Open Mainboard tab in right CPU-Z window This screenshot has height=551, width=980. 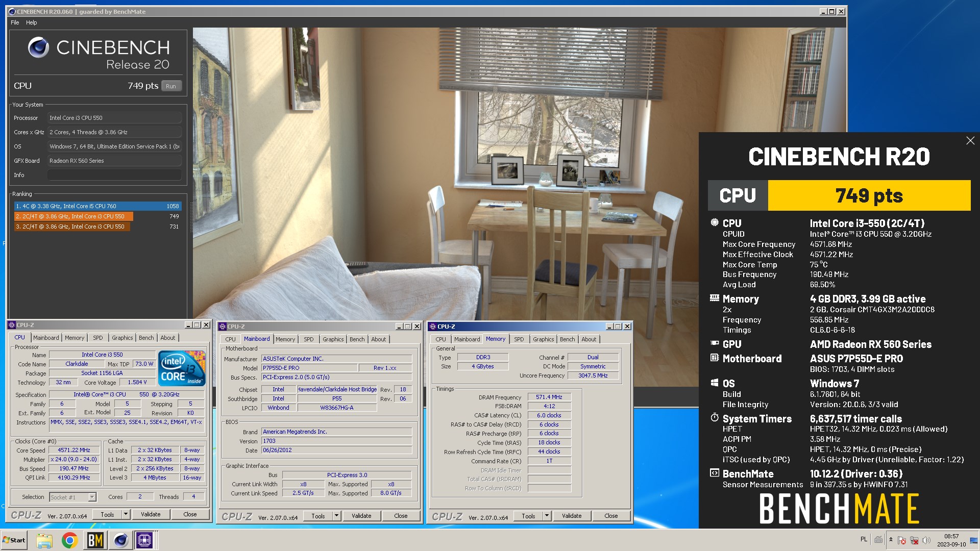[x=467, y=339]
